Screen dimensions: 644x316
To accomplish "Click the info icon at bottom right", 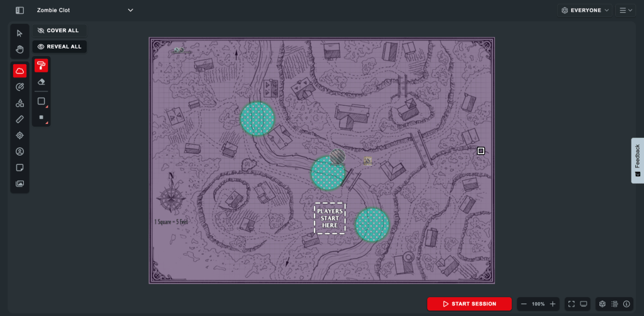I will click(626, 304).
